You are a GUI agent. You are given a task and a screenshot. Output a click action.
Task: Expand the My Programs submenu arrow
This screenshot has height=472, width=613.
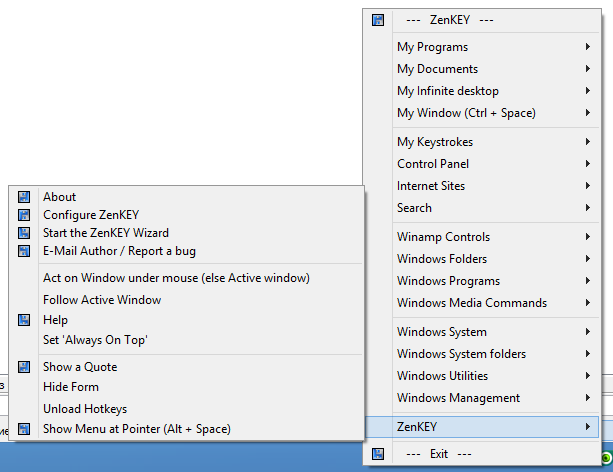tap(587, 47)
